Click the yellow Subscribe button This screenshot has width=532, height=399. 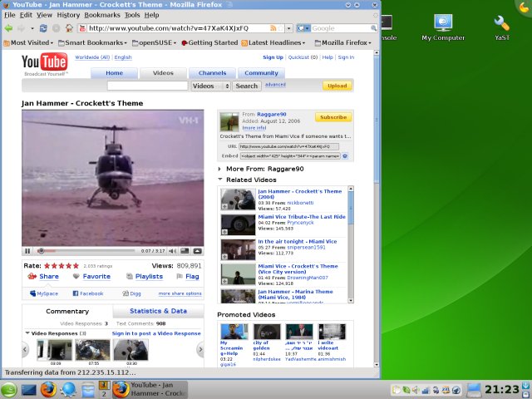click(332, 117)
